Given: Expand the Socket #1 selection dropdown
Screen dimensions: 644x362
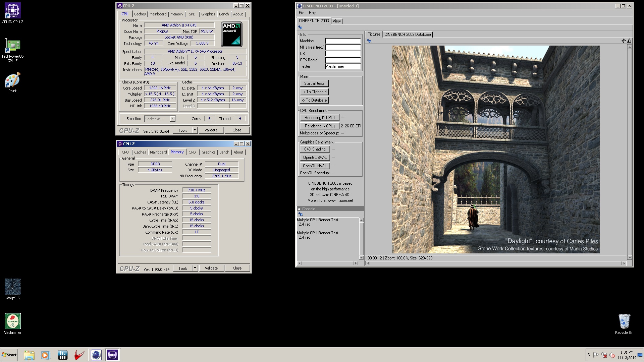Looking at the screenshot, I should [172, 119].
